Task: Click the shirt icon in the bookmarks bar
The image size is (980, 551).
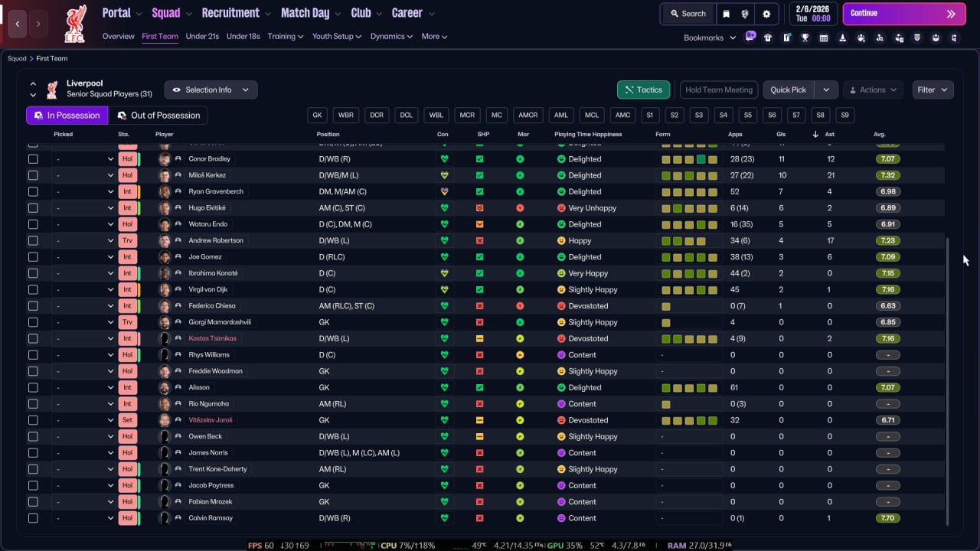Action: (768, 37)
